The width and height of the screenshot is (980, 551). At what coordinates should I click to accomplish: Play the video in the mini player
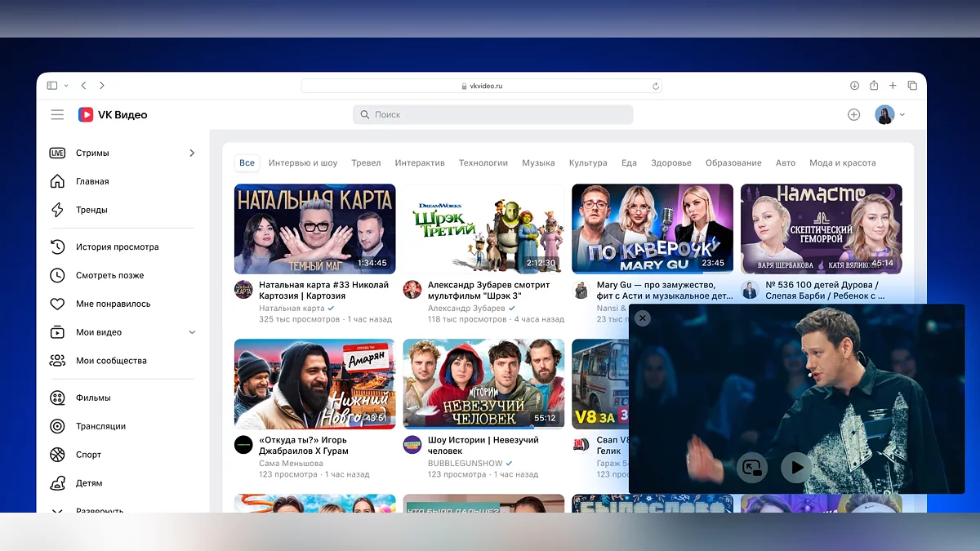point(795,468)
